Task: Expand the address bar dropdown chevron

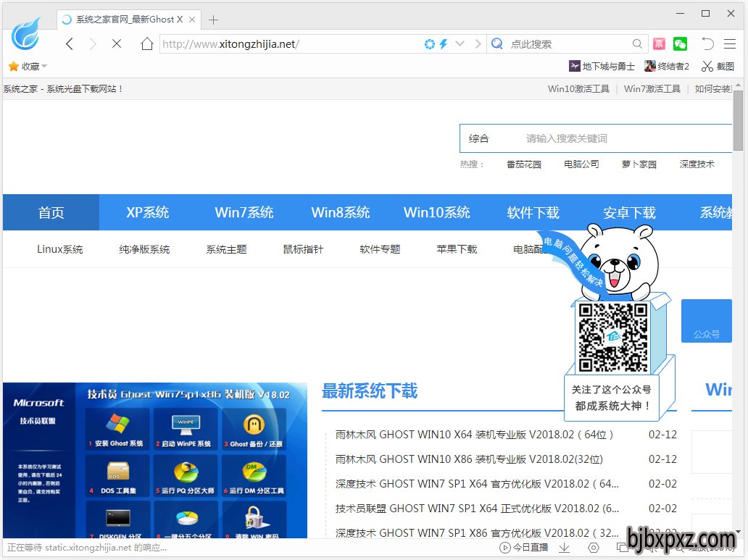Action: (x=460, y=44)
